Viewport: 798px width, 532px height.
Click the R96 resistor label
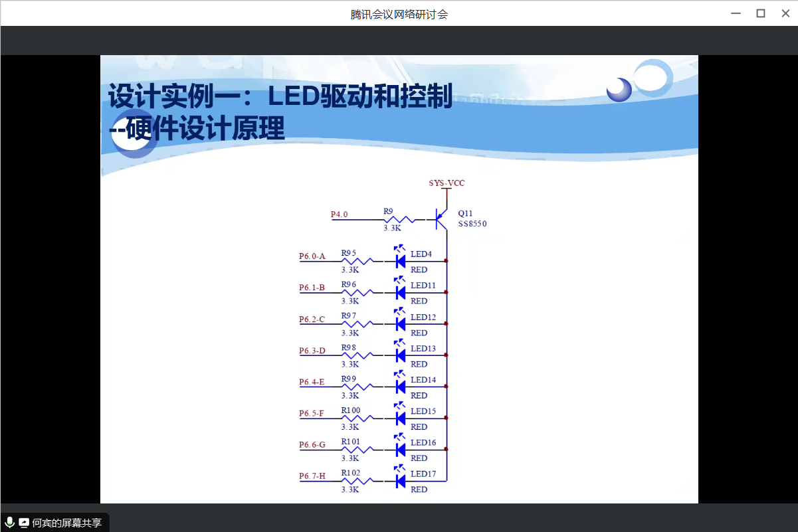point(349,284)
